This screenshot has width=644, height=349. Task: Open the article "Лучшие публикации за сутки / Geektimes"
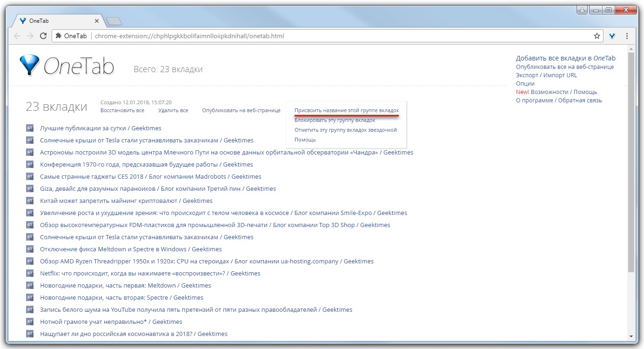pos(101,128)
